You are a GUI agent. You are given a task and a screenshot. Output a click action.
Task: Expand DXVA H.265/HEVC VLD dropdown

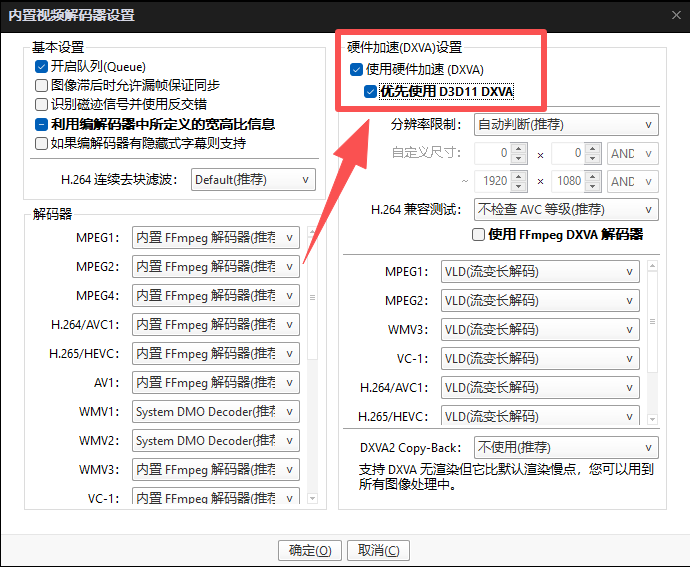pyautogui.click(x=541, y=416)
